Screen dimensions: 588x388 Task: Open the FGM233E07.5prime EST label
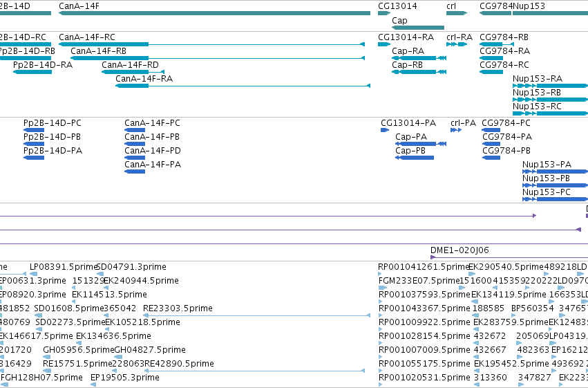coord(419,281)
